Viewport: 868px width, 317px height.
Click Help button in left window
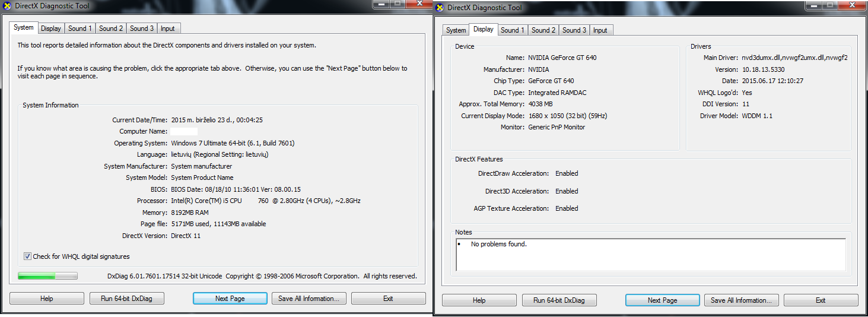pos(47,299)
